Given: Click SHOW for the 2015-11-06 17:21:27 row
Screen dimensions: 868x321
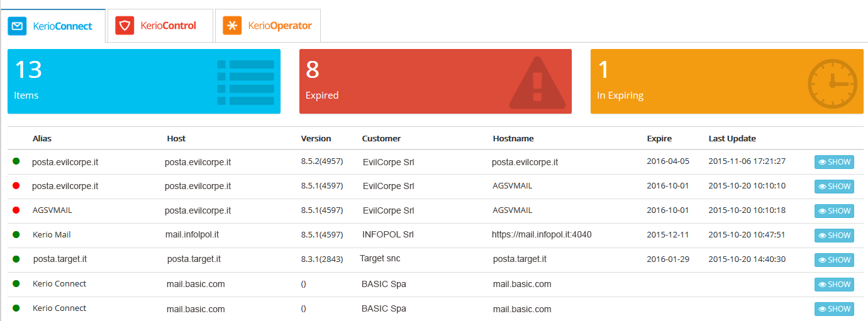Looking at the screenshot, I should coord(834,162).
